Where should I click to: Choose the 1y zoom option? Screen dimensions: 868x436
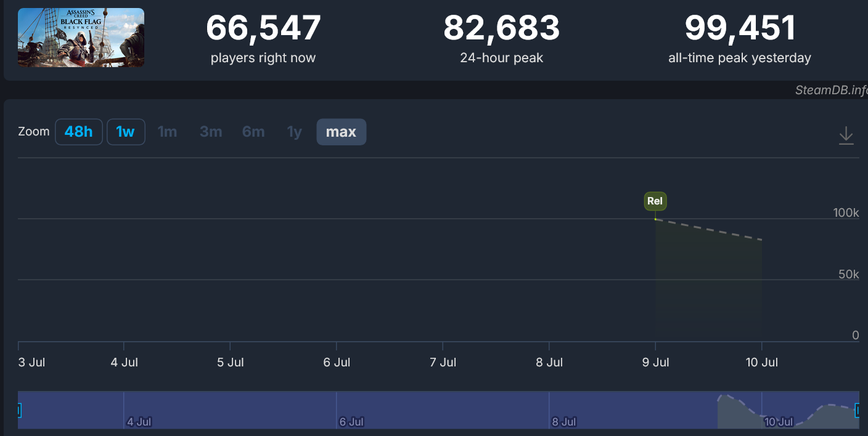pos(295,132)
